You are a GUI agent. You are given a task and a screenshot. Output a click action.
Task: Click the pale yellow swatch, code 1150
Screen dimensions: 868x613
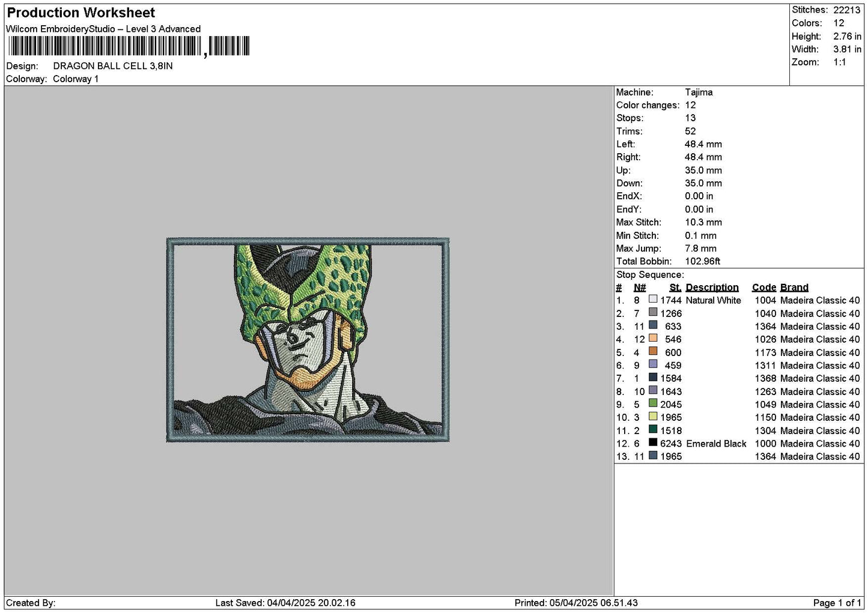(653, 416)
